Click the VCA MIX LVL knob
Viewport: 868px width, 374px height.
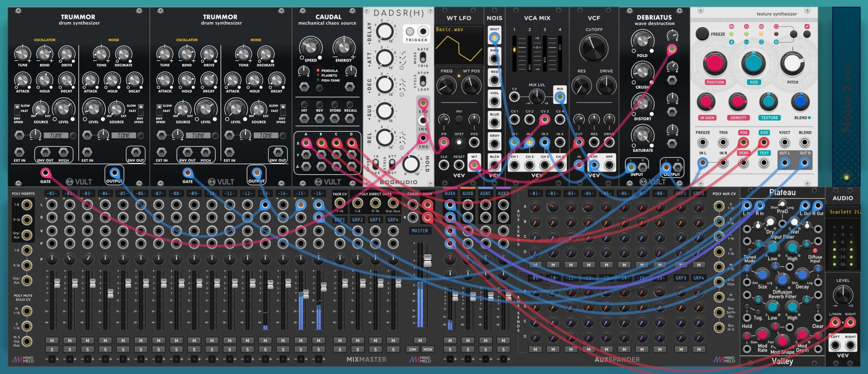[537, 97]
